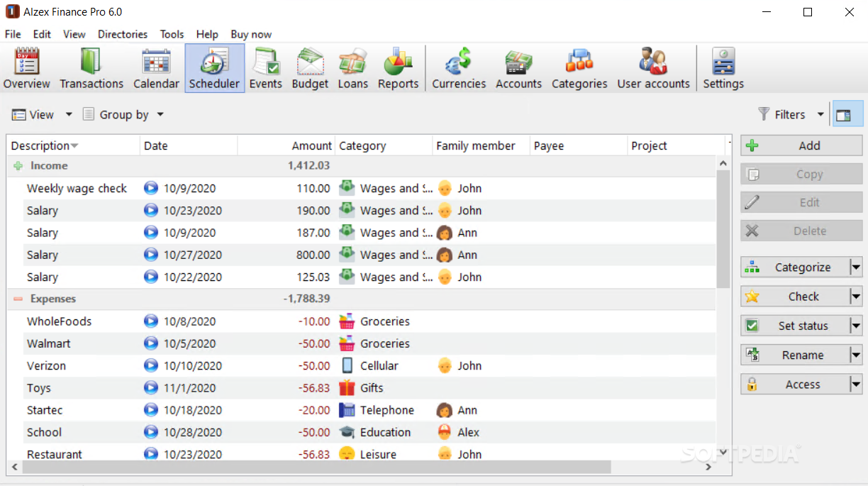868x486 pixels.
Task: Click the Cellular category icon on Verizon row
Action: pyautogui.click(x=347, y=365)
